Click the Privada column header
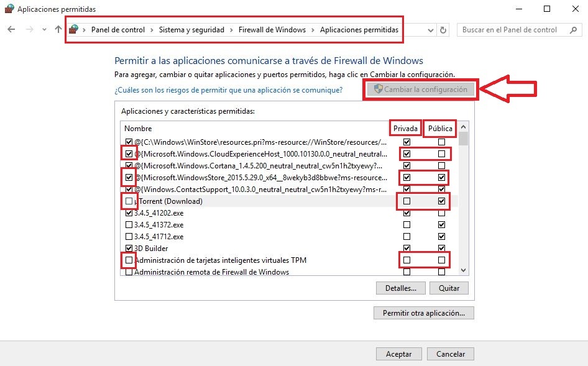The height and width of the screenshot is (366, 588). pos(405,128)
